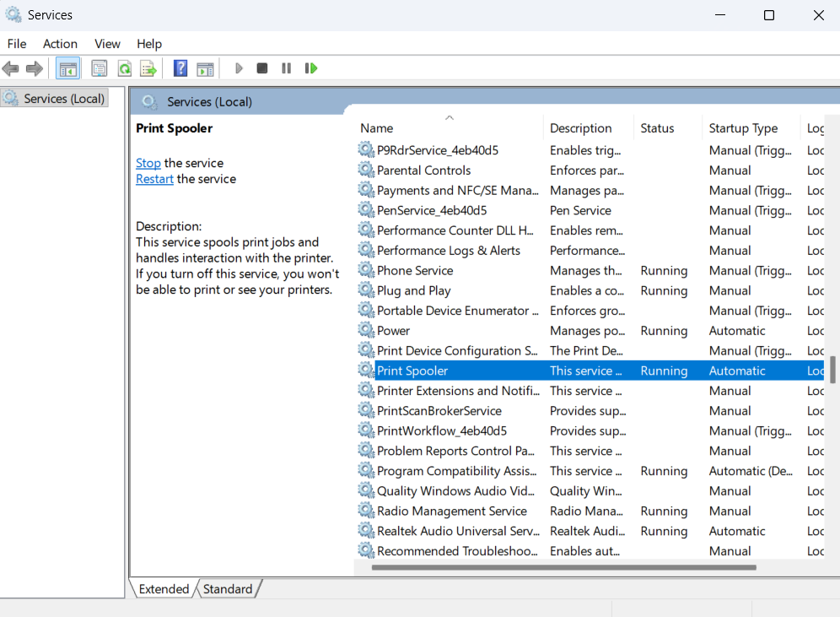Toggle Show/Hide Console Tree icon
This screenshot has width=840, height=617.
pyautogui.click(x=68, y=68)
